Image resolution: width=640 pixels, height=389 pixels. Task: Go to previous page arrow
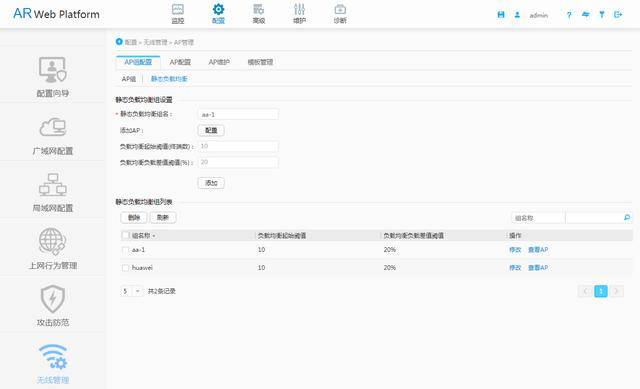coord(585,291)
